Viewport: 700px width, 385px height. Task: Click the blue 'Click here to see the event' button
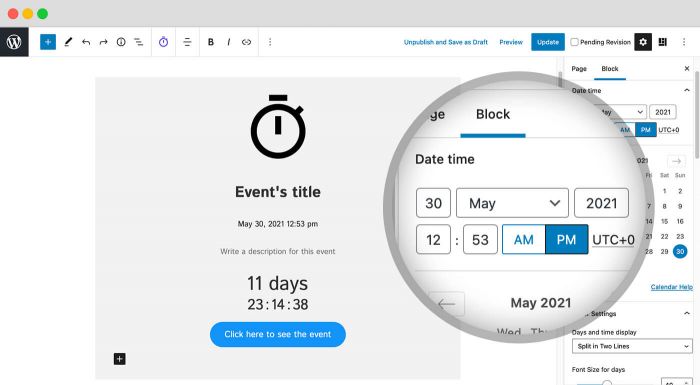point(278,334)
